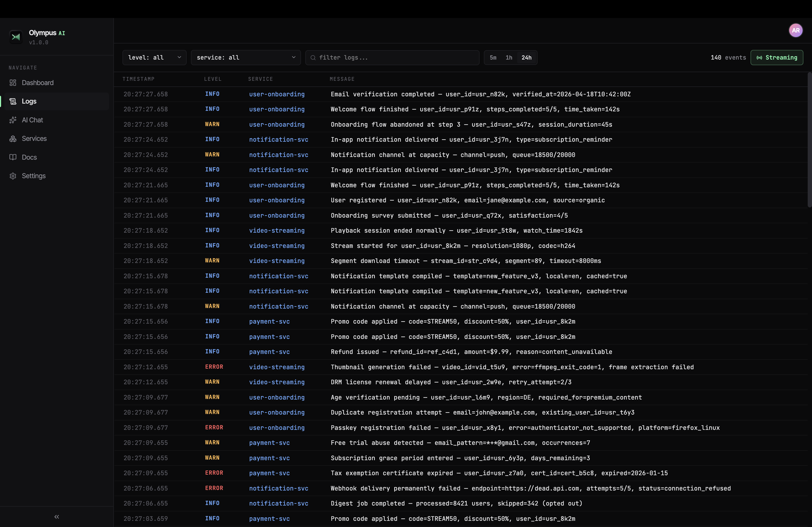Open the AR user avatar
Viewport: 812px width, 527px height.
click(x=795, y=30)
